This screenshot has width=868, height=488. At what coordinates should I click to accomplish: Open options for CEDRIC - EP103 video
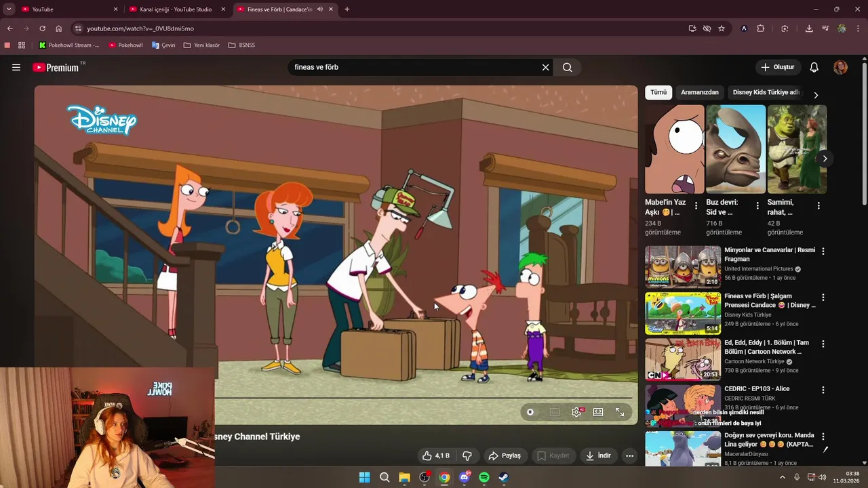(x=823, y=390)
